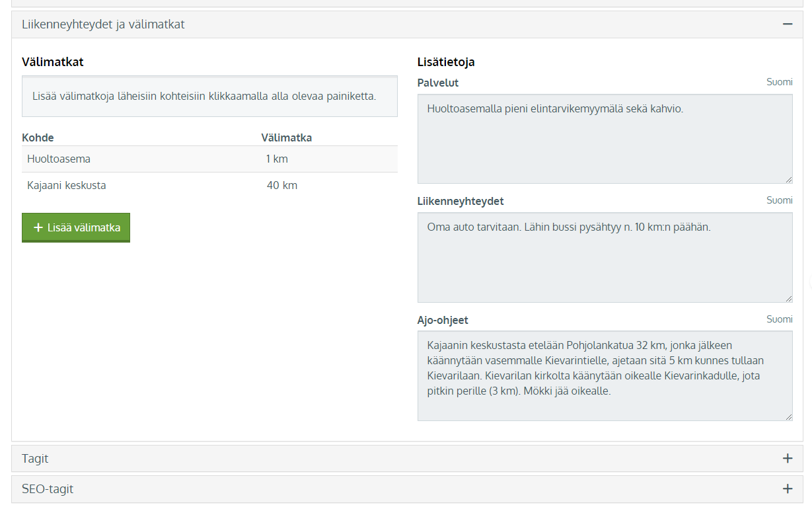Click the resize handle of Ajo-ohjeet textarea
Viewport: 812px width, 507px height.
[x=788, y=416]
